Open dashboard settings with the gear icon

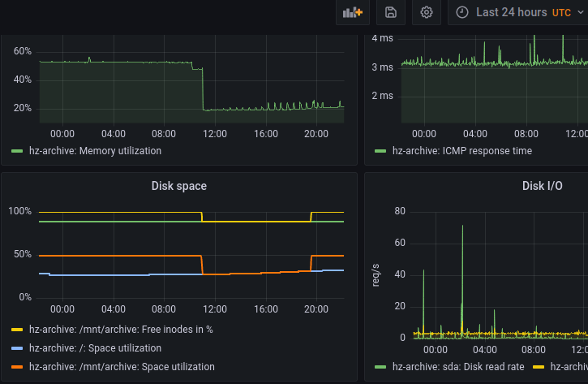(427, 12)
